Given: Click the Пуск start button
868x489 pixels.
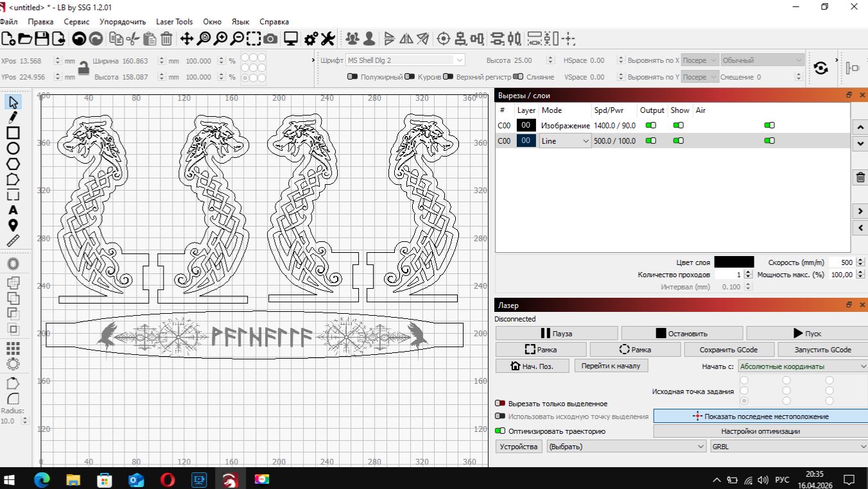Looking at the screenshot, I should pyautogui.click(x=807, y=333).
